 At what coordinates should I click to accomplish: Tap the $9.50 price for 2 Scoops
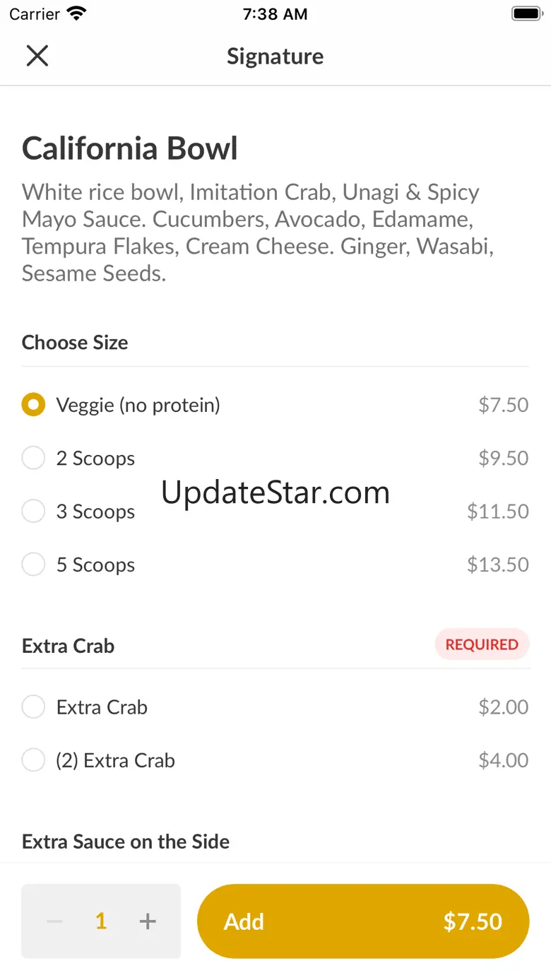(x=503, y=459)
